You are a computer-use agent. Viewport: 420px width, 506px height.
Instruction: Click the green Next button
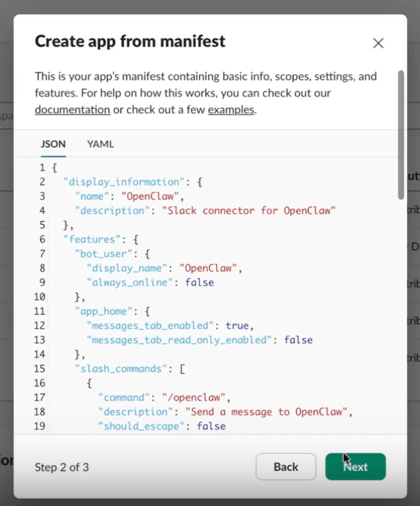(x=355, y=467)
